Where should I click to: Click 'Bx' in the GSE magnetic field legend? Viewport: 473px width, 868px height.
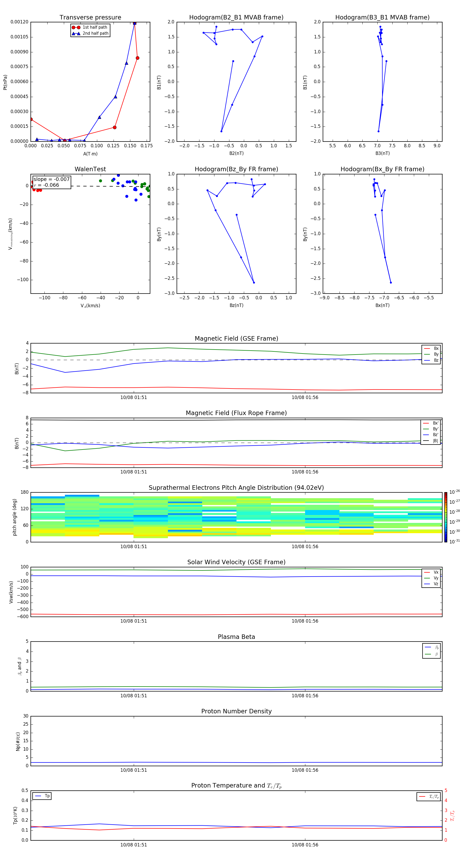tap(431, 349)
